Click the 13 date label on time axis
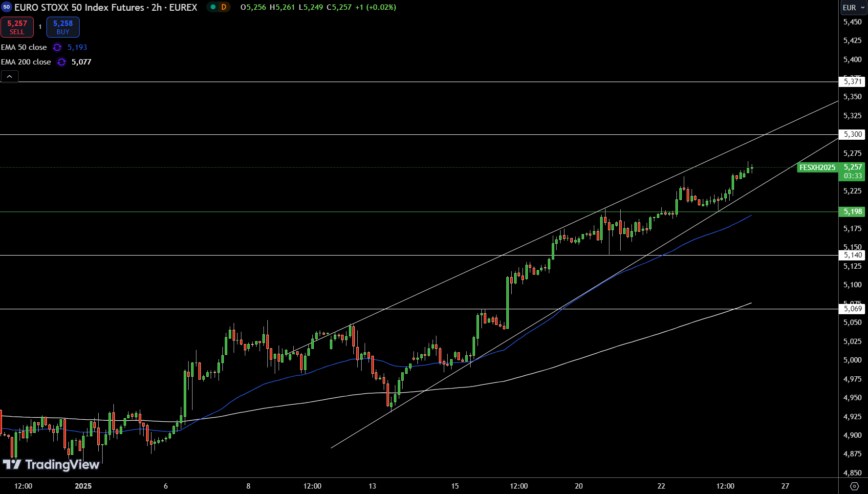Viewport: 868px width, 494px height. point(372,486)
